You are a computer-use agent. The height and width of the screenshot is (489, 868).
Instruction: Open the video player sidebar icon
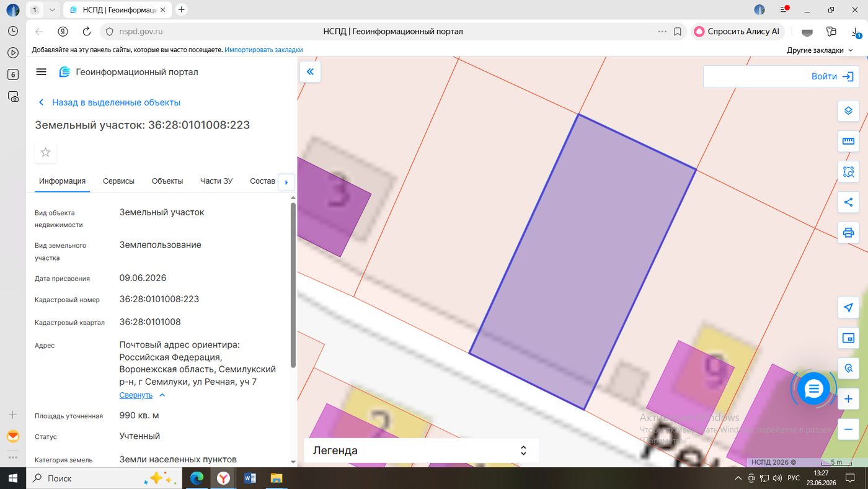tap(13, 53)
